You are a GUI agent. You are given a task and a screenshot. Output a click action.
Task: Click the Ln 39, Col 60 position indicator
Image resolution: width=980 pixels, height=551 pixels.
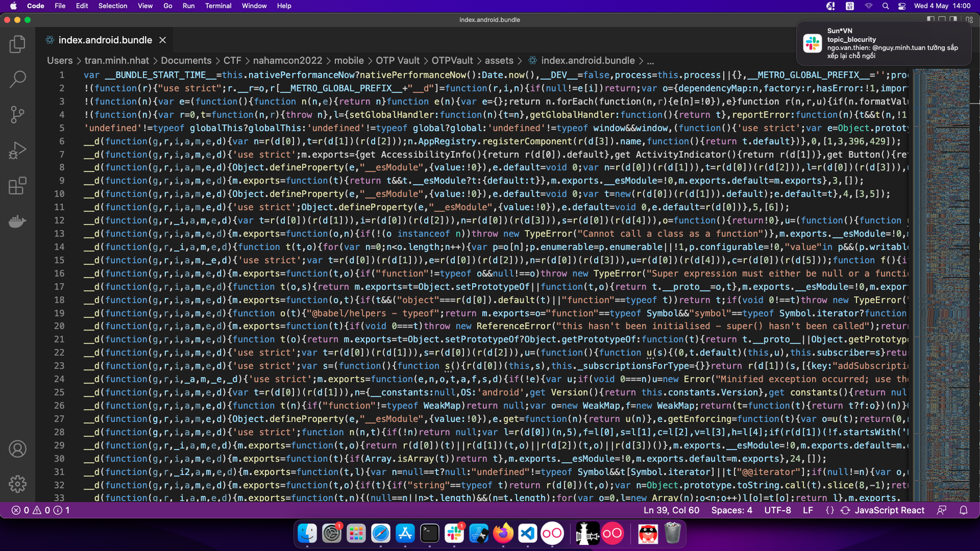[x=671, y=510]
